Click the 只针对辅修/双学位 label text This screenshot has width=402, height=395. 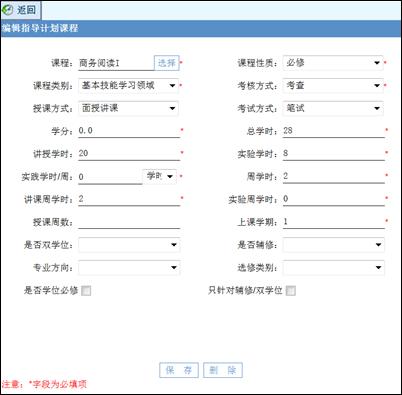tap(245, 291)
